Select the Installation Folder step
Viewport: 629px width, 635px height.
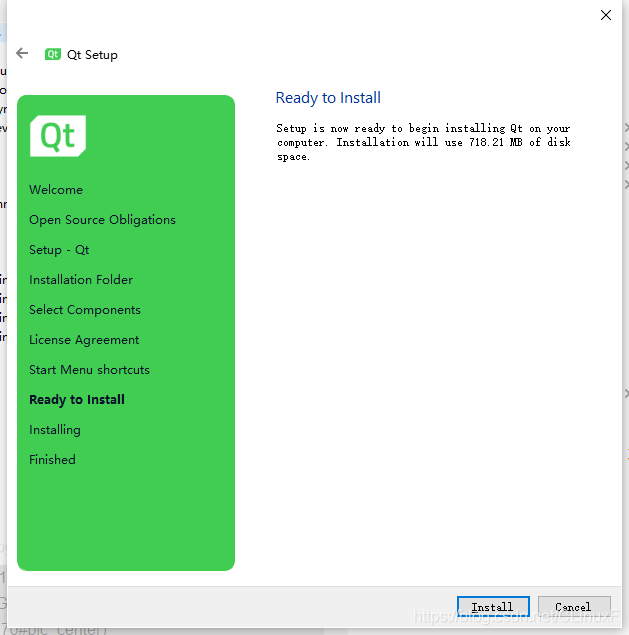[81, 279]
